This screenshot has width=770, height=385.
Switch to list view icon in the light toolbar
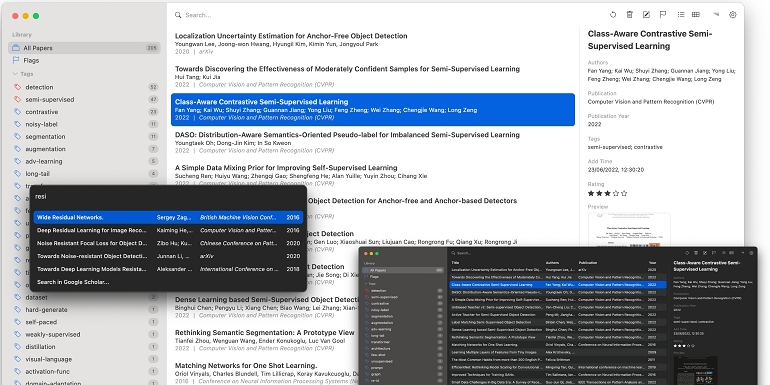click(x=681, y=15)
